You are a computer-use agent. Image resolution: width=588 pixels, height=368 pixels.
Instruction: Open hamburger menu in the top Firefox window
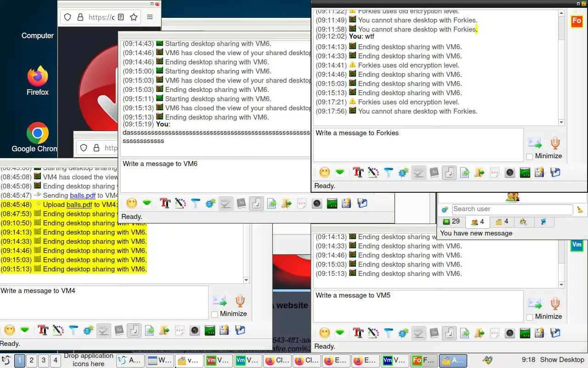[150, 17]
